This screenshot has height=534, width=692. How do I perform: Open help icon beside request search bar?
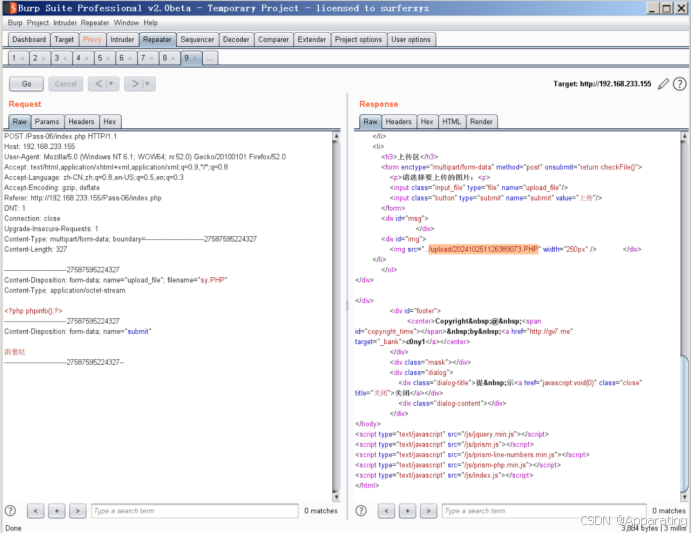click(x=10, y=511)
